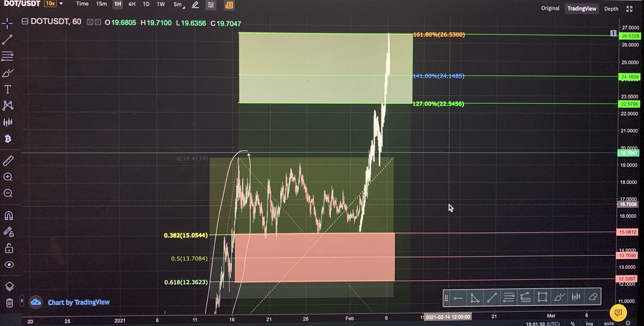
Task: Expand the DOT/USDT pair dropdown arrow
Action: click(61, 4)
